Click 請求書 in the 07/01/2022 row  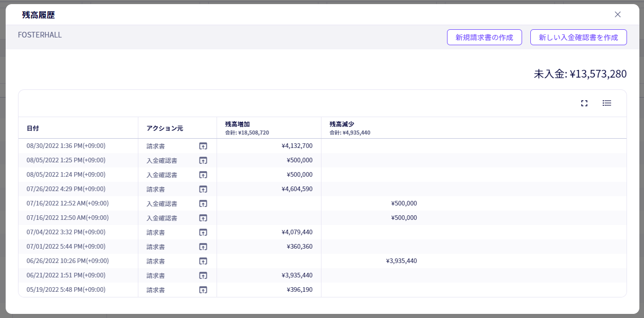coord(155,247)
